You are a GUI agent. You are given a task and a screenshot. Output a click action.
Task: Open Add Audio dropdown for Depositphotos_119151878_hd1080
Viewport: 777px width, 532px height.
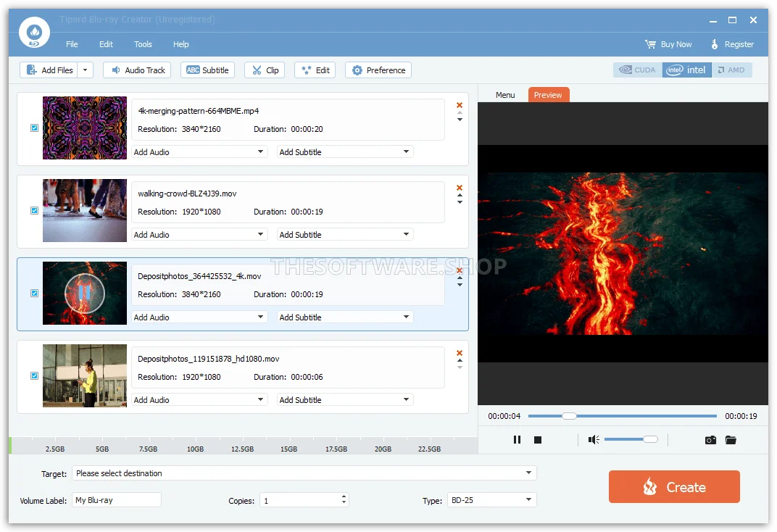[x=199, y=400]
